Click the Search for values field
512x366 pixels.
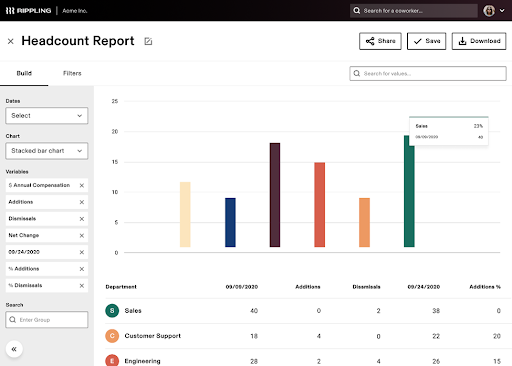(x=428, y=73)
